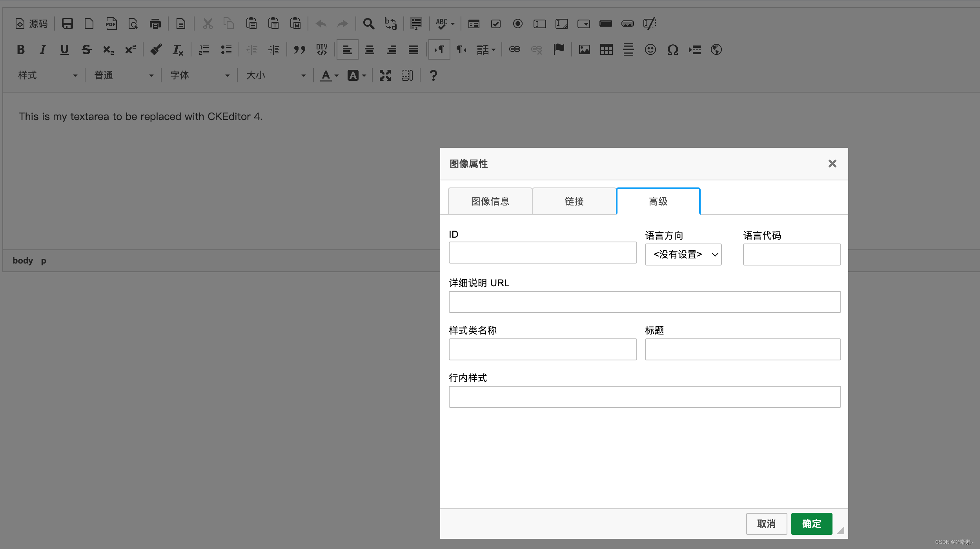Toggle bulleted list
The width and height of the screenshot is (980, 549).
226,49
